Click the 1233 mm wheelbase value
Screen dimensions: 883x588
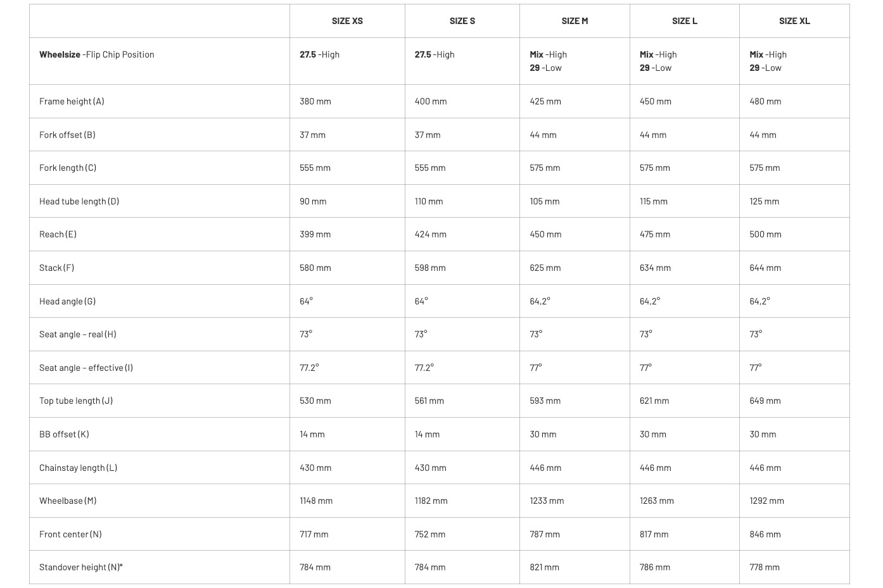pos(547,501)
